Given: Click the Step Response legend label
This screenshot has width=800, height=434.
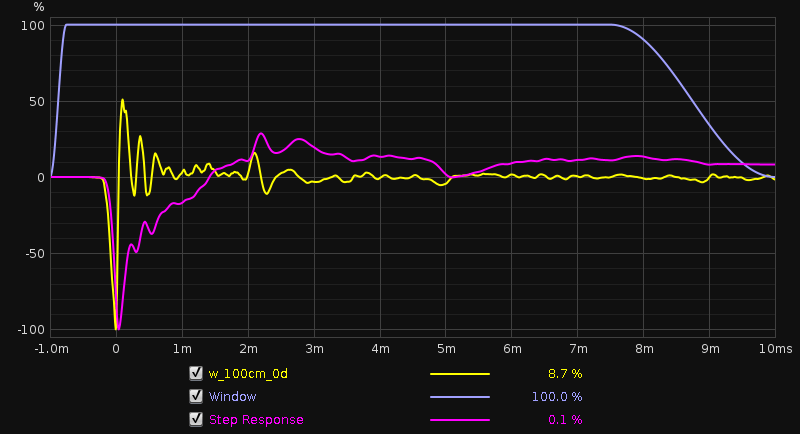Looking at the screenshot, I should coord(256,420).
